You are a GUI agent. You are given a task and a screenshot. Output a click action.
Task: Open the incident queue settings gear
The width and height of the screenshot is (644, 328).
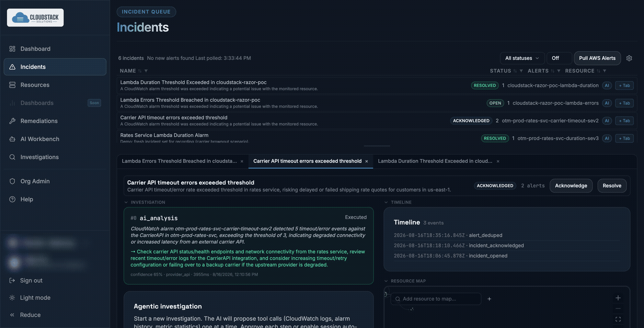[629, 58]
